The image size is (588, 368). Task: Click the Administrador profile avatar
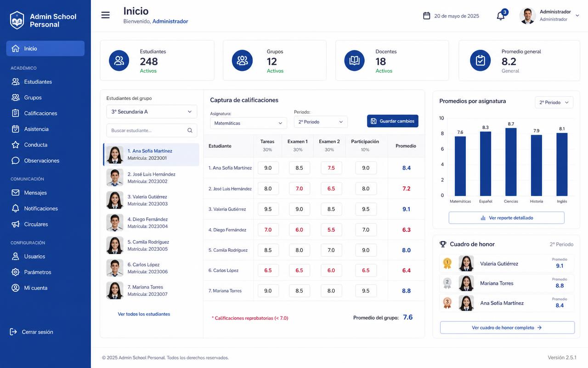click(527, 16)
